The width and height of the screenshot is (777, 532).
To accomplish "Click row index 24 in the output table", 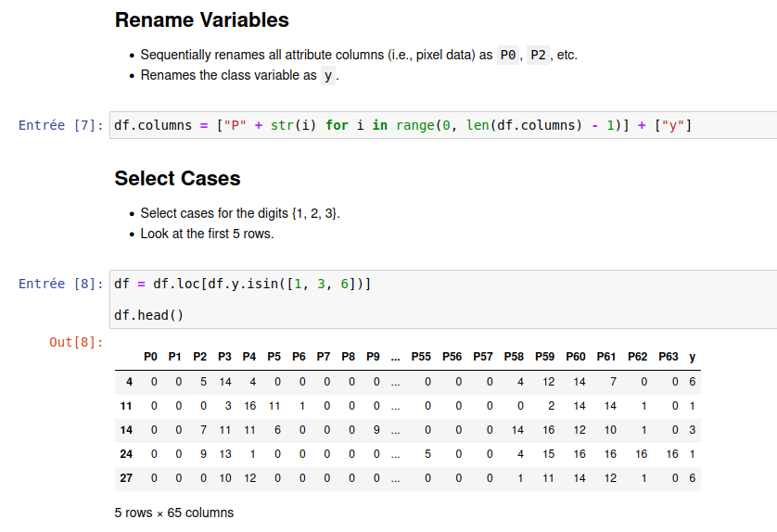I will [126, 454].
